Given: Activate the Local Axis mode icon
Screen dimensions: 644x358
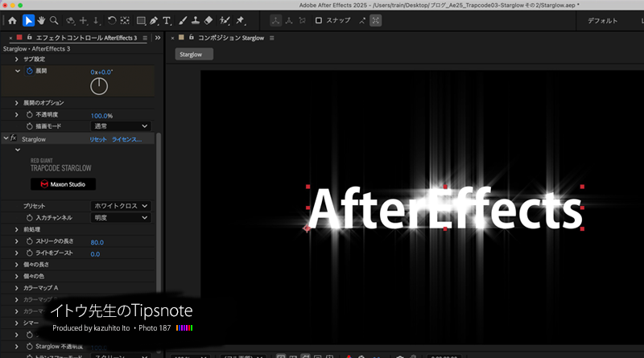Looking at the screenshot, I should tap(275, 21).
